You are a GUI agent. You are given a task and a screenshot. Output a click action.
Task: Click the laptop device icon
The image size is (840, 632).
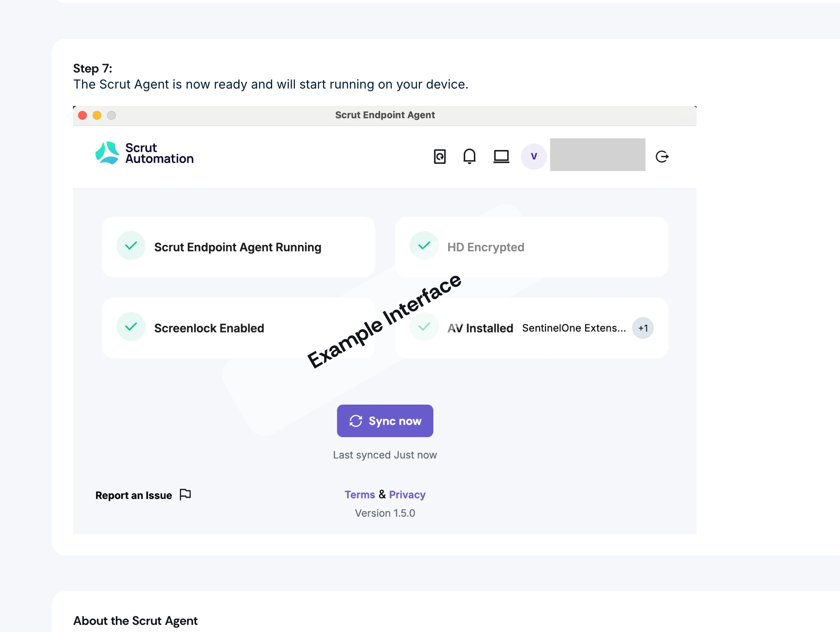pyautogui.click(x=501, y=156)
